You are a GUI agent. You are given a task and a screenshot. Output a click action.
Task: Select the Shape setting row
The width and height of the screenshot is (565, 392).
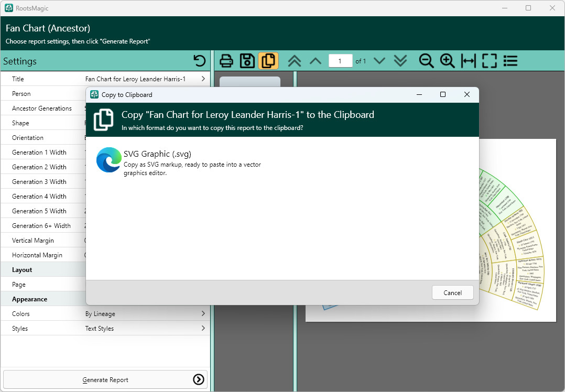[43, 123]
